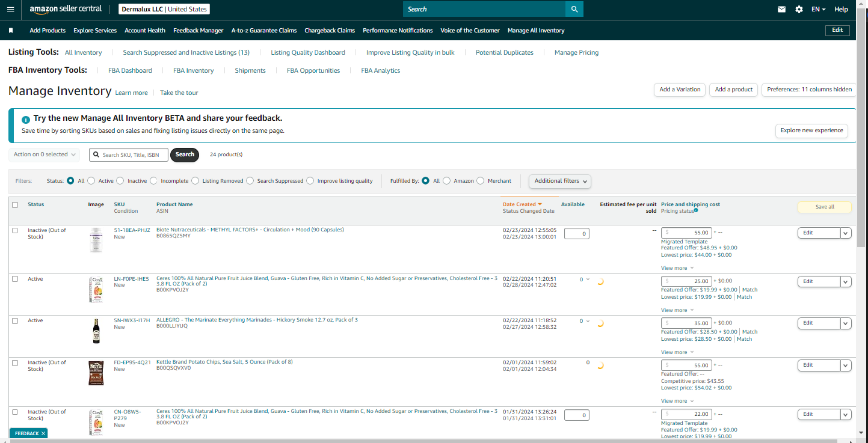Viewport: 868px width, 443px height.
Task: Select Fulfilled By Amazon filter
Action: click(447, 180)
